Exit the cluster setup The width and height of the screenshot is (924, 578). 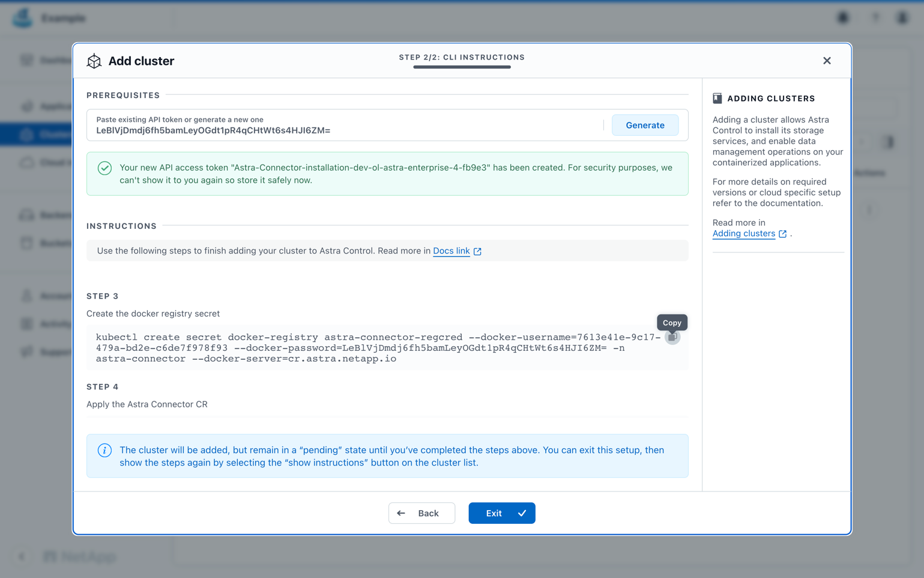(x=502, y=513)
